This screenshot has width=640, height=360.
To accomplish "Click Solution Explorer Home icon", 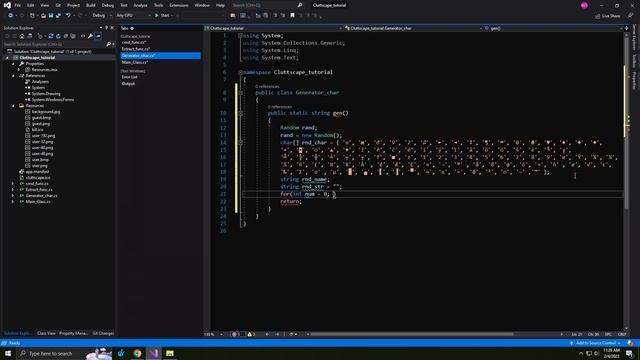I will [22, 36].
